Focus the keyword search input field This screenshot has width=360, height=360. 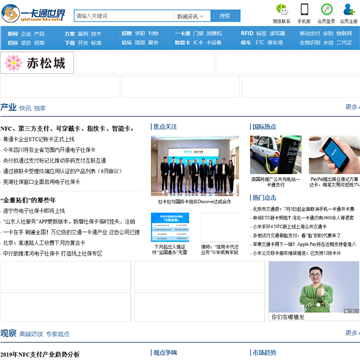click(124, 16)
